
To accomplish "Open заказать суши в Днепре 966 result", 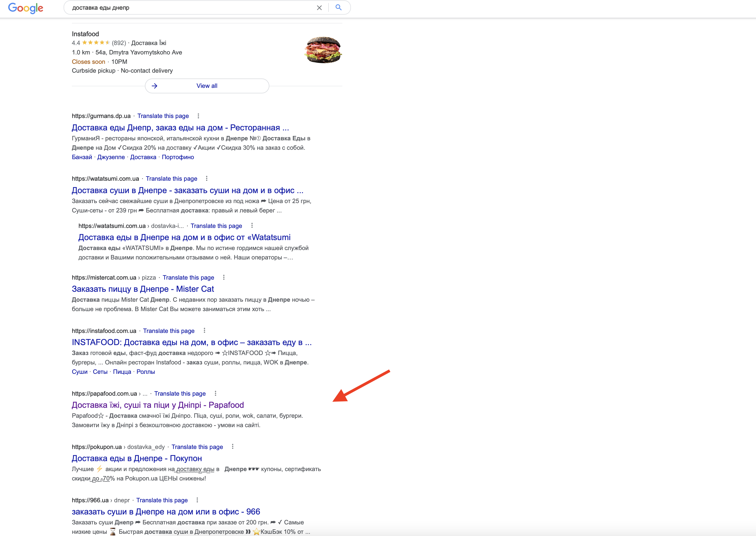I will (x=166, y=512).
